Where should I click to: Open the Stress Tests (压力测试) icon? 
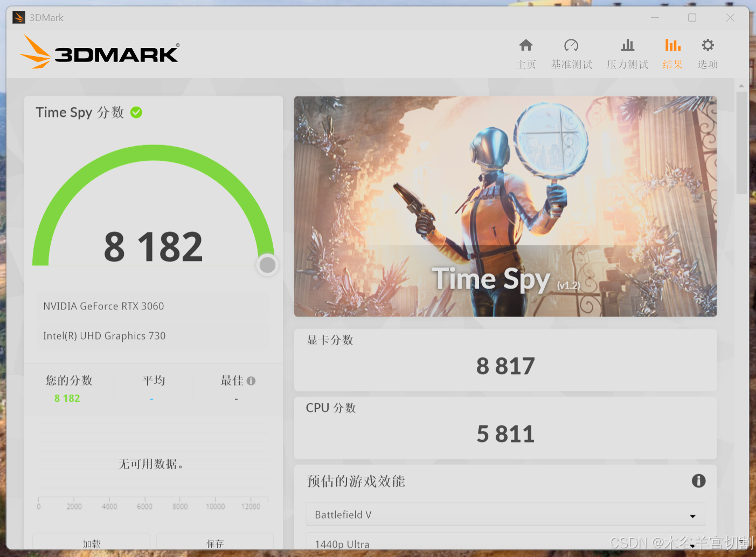[628, 45]
